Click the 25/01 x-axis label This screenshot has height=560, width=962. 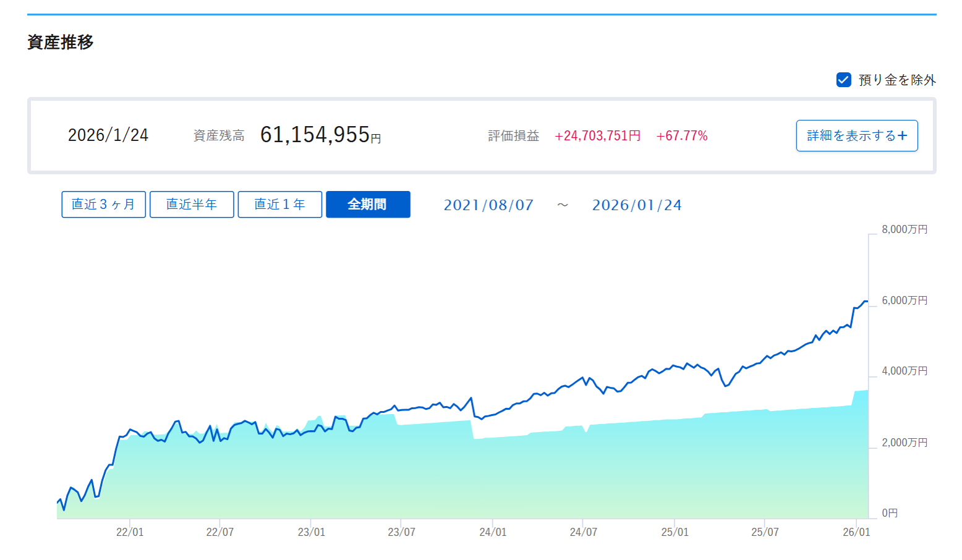(x=675, y=532)
